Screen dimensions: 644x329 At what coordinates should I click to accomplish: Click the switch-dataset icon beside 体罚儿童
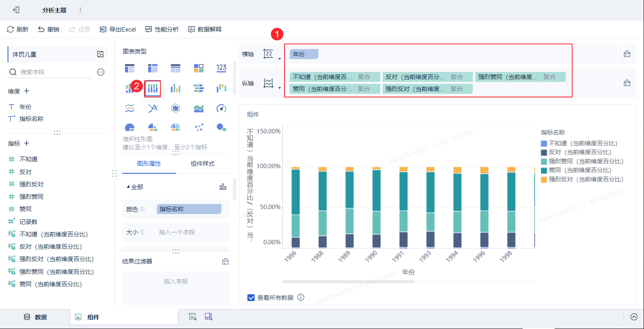click(100, 54)
